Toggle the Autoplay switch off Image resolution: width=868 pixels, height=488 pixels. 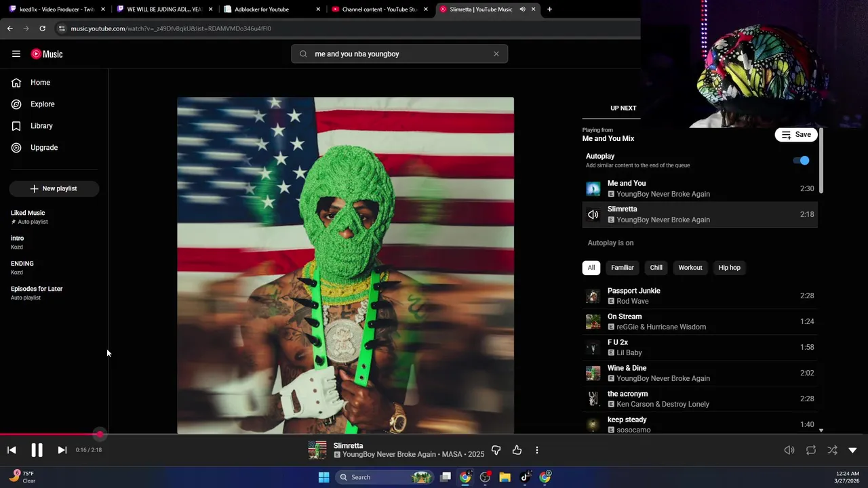point(802,161)
